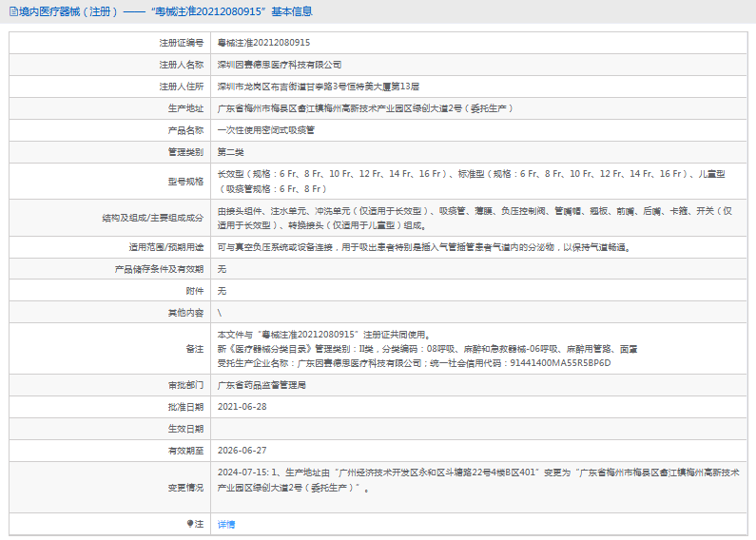Click the 结构及组成/主要组成成分 label
Viewport: 756px width, 540px height.
153,218
